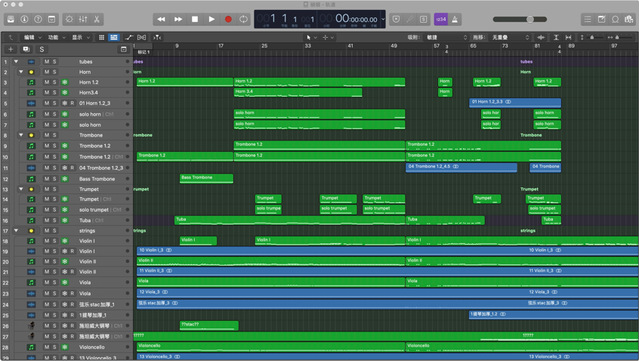
Task: Open the Loop Browser
Action: (x=615, y=19)
